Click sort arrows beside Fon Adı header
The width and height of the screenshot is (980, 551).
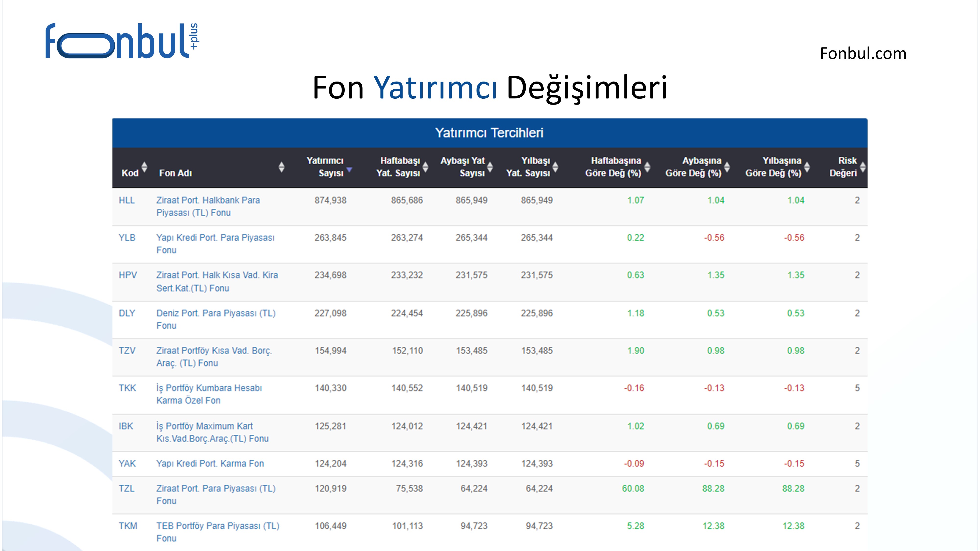[x=281, y=167]
